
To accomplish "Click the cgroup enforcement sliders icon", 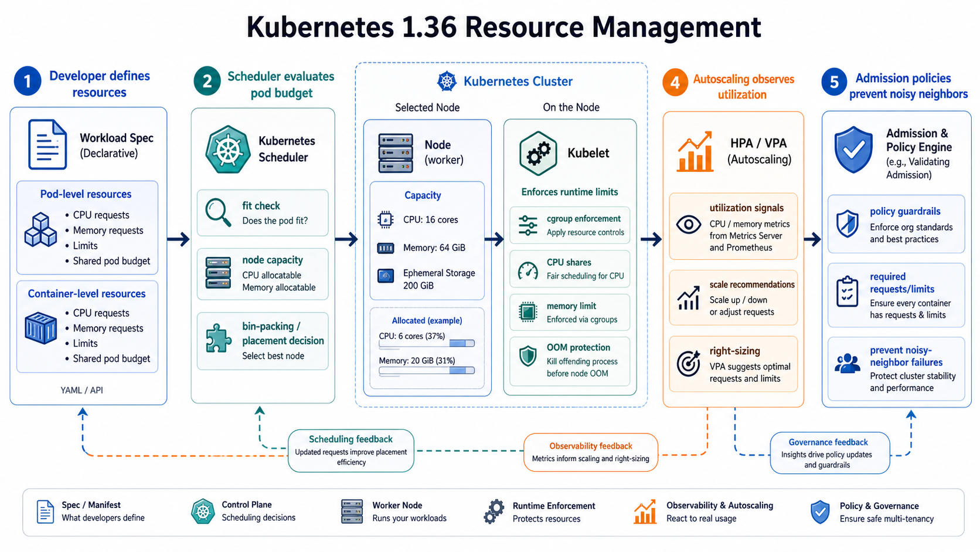I will (528, 225).
